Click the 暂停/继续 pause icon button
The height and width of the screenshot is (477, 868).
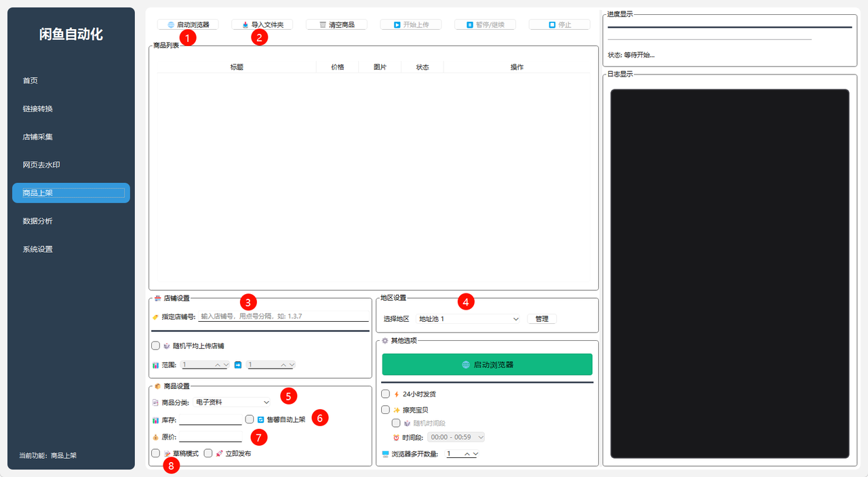pos(485,24)
